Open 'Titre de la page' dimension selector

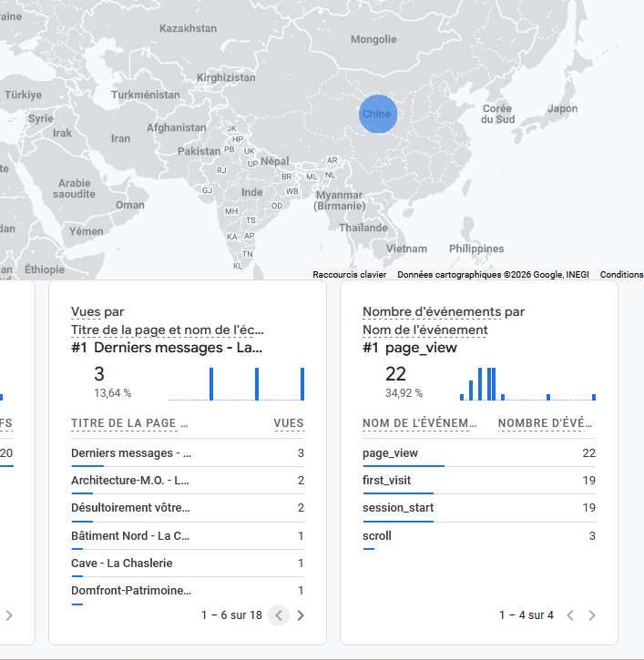point(168,330)
